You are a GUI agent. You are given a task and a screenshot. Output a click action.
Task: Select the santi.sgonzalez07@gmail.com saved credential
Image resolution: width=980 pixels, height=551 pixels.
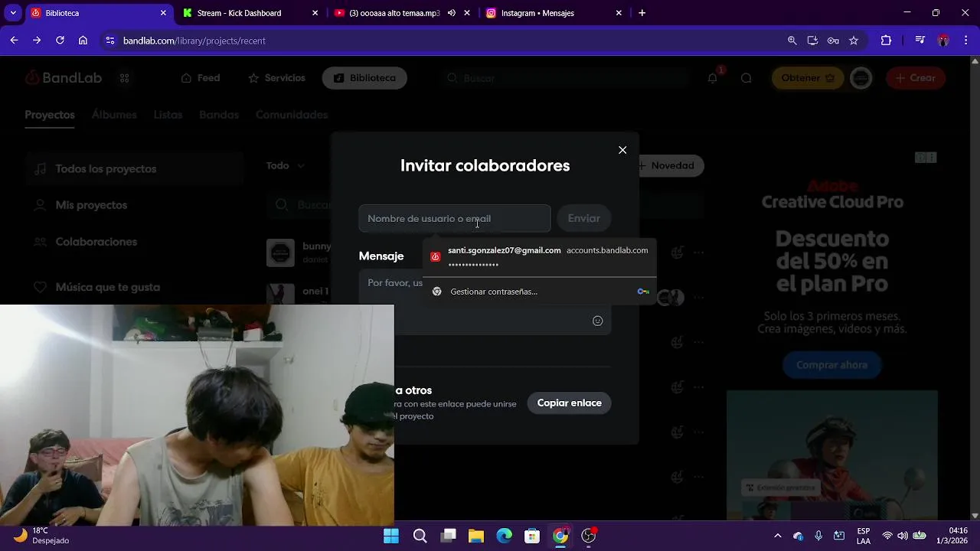pyautogui.click(x=539, y=256)
